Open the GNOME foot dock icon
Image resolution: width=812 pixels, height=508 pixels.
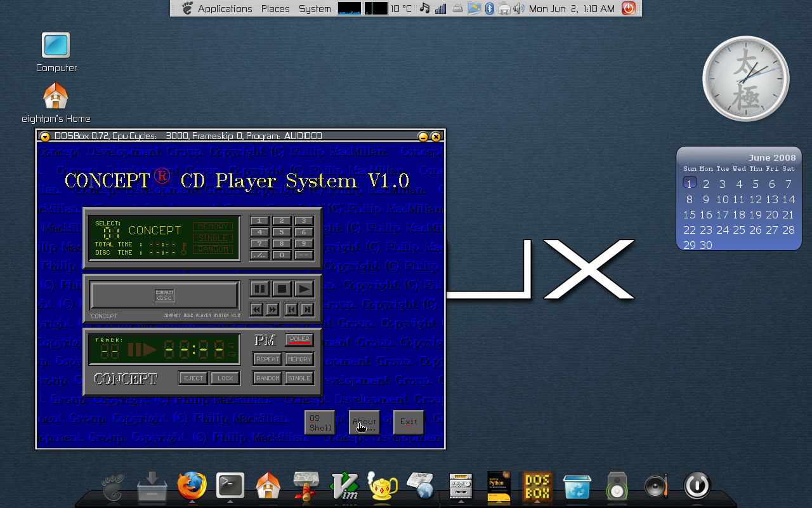coord(114,487)
